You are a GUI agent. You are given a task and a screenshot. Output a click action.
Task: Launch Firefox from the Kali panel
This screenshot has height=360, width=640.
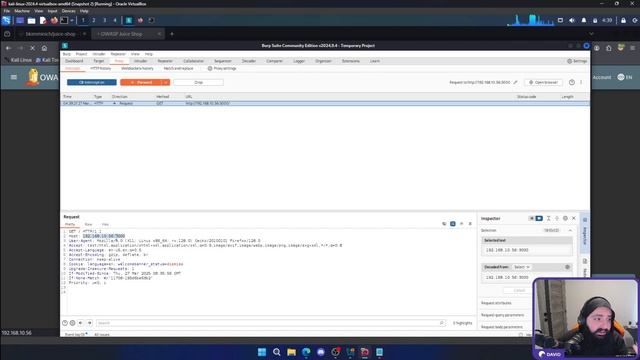(54, 20)
